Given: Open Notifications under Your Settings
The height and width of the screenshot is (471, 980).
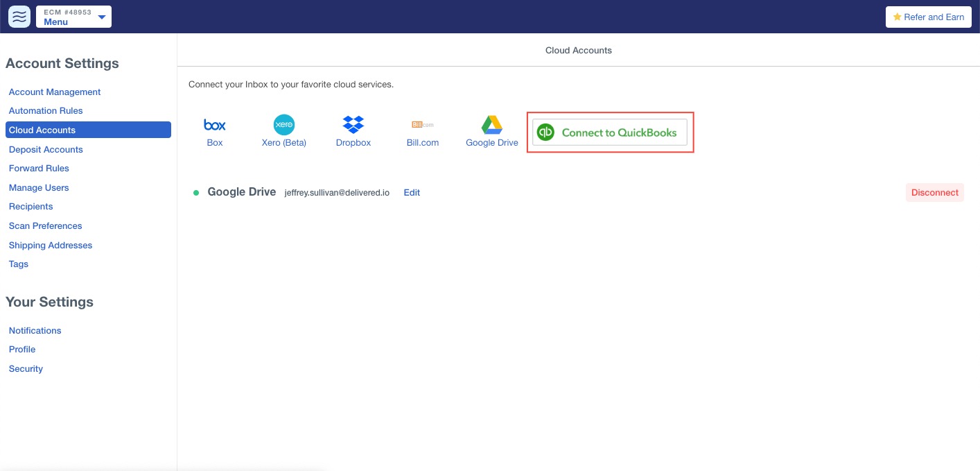Looking at the screenshot, I should (x=35, y=330).
